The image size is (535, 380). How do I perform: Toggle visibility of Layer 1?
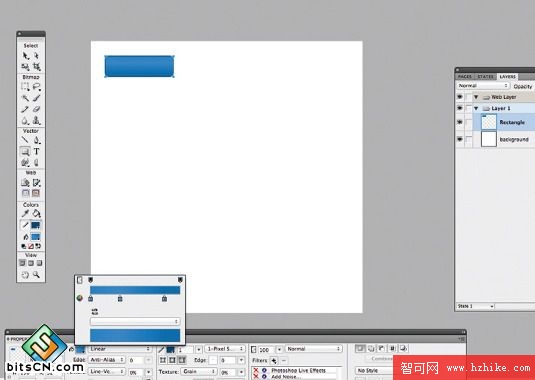(x=460, y=108)
